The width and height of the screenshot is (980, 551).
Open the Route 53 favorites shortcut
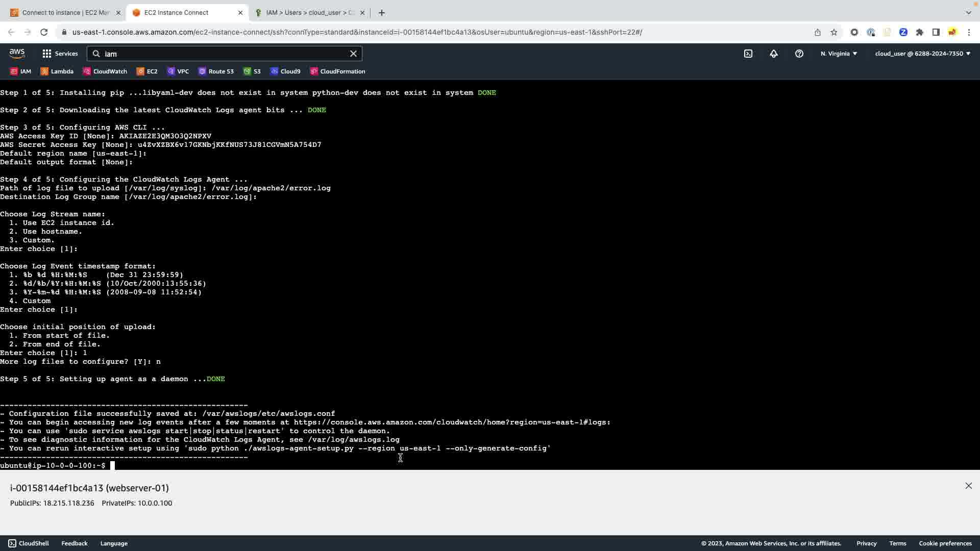[x=216, y=71]
